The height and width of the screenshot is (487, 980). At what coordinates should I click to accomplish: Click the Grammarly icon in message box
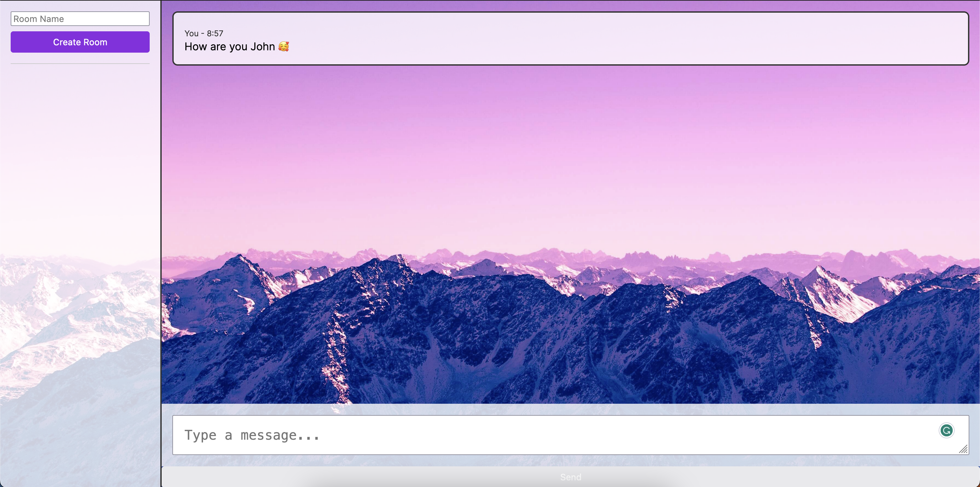(x=946, y=430)
